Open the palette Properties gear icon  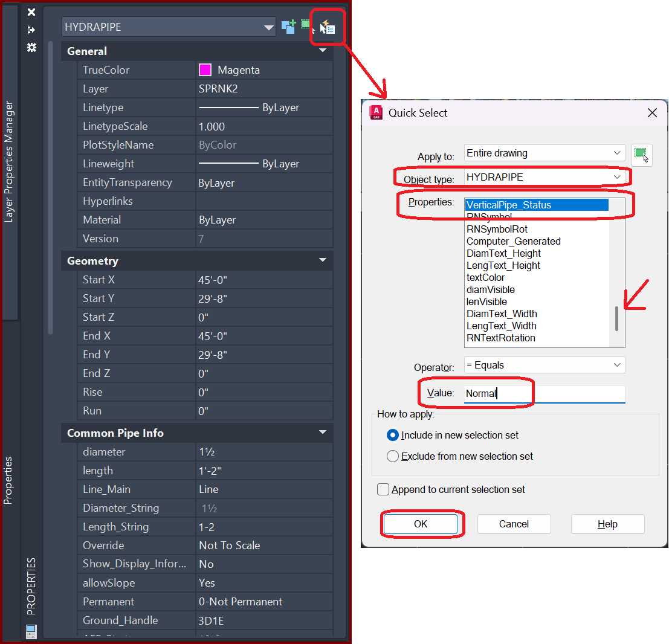[31, 47]
